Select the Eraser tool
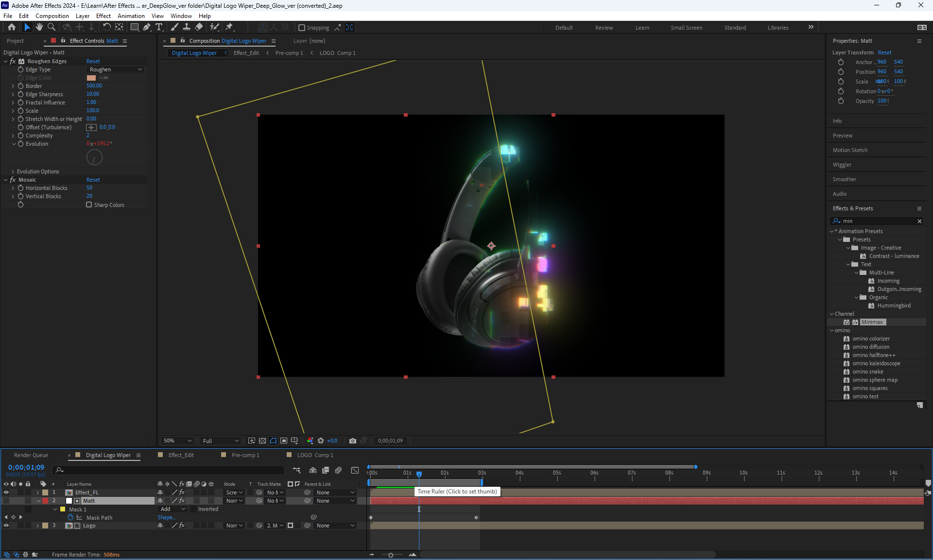 (199, 27)
